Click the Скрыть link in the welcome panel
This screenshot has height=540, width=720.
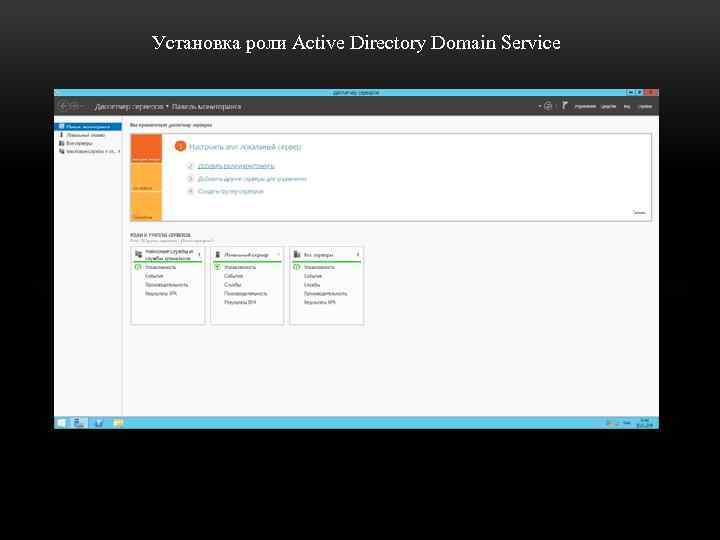click(x=639, y=212)
